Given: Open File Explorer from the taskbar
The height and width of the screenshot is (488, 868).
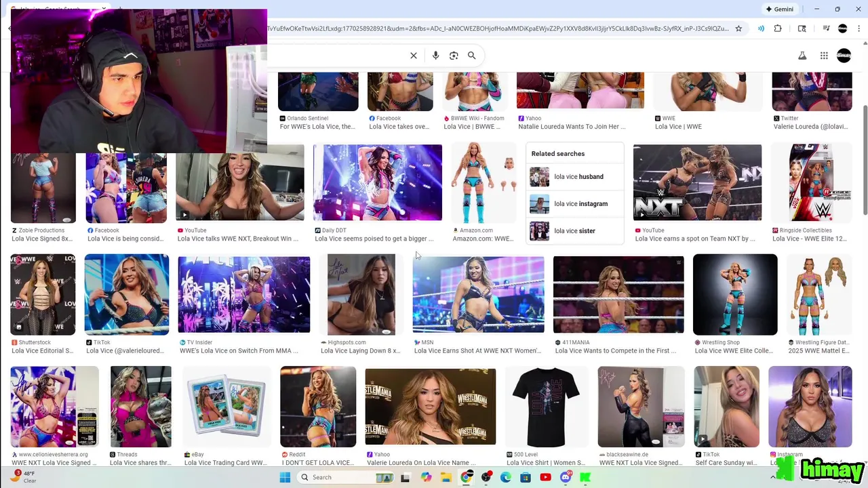Looking at the screenshot, I should point(446,477).
